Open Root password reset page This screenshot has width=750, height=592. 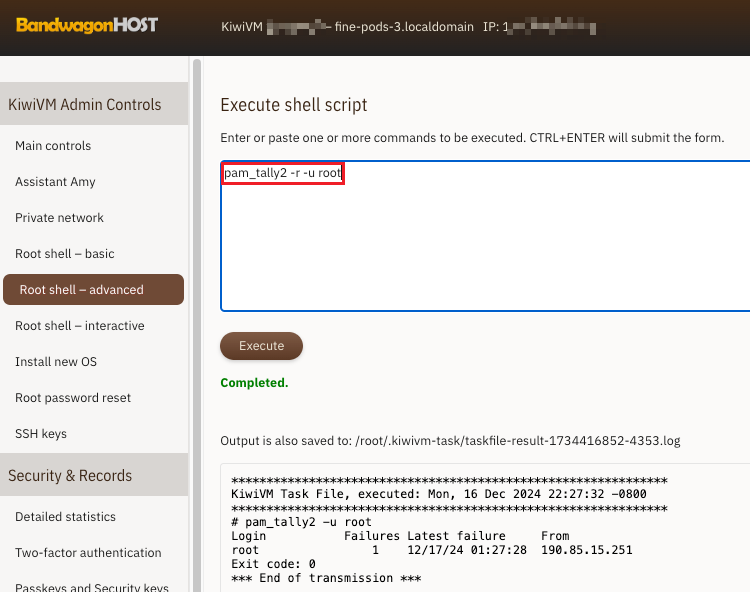pos(73,398)
